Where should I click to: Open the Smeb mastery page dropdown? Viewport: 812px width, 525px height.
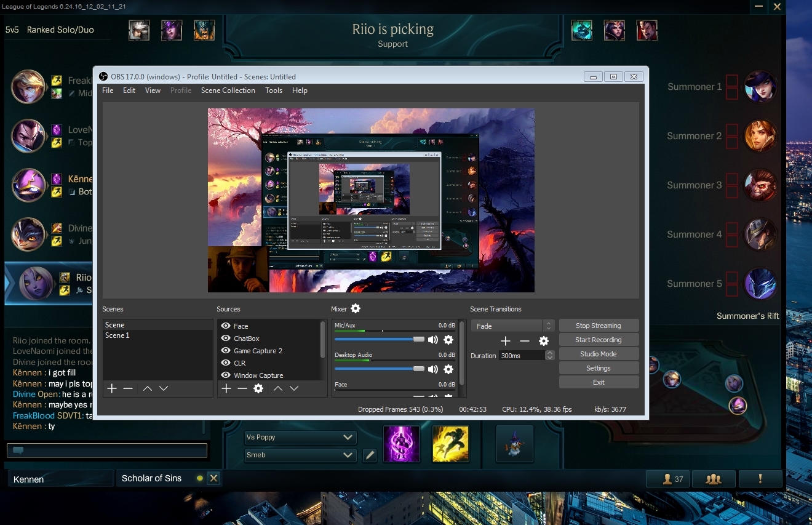300,455
